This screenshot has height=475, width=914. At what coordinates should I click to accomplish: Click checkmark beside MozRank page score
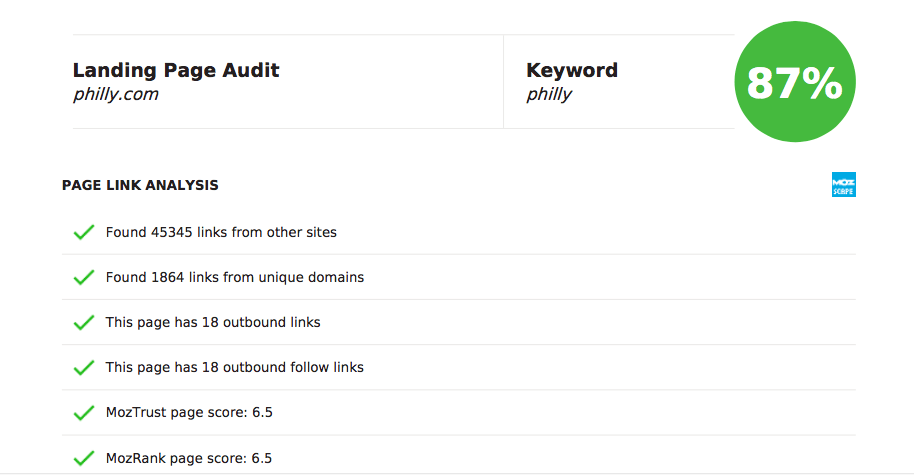coord(84,458)
